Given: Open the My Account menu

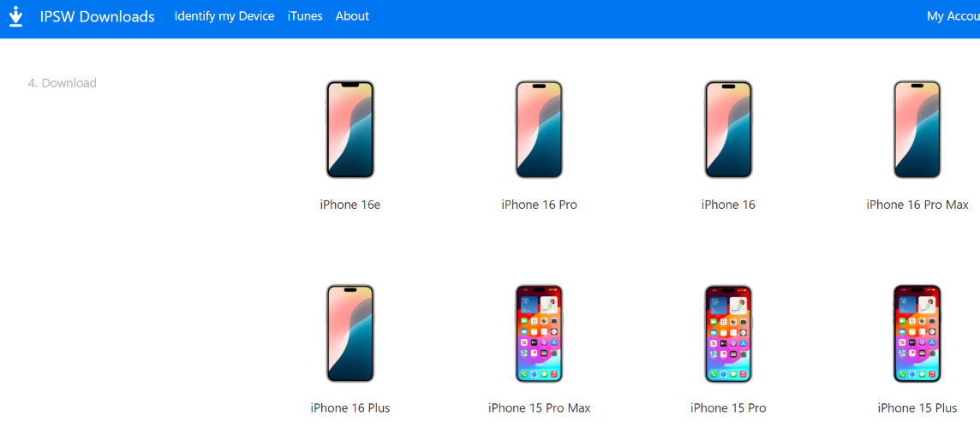Looking at the screenshot, I should click(953, 16).
